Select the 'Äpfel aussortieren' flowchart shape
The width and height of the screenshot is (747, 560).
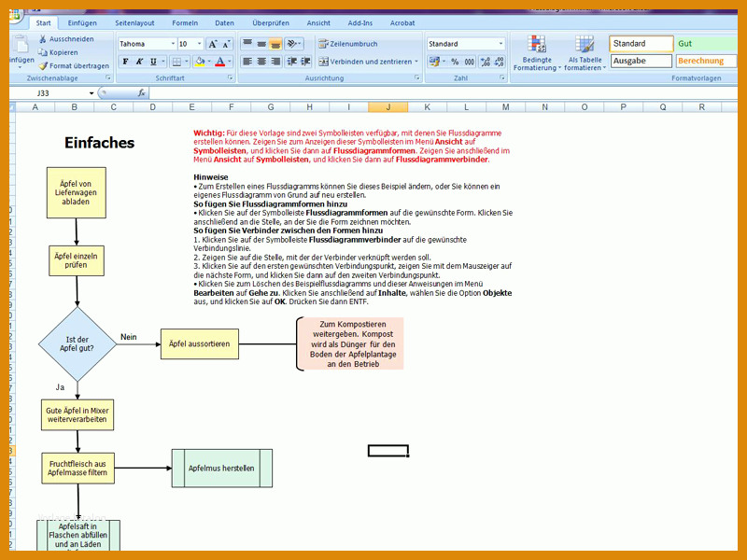[x=200, y=343]
